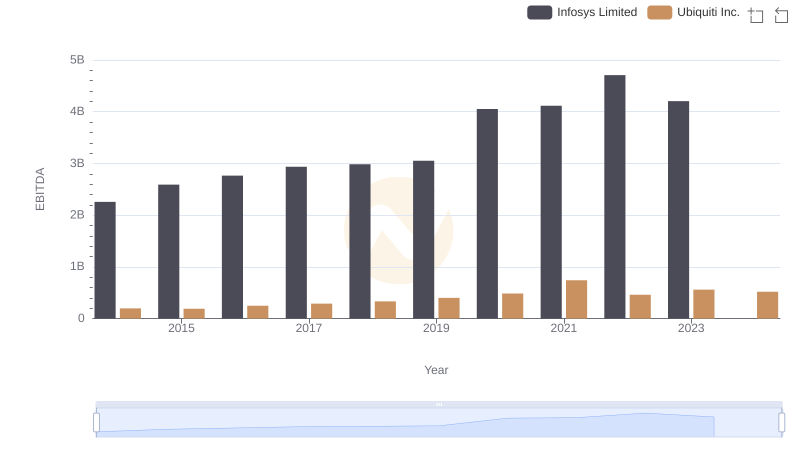Click the Infosys bar for 2021
Image resolution: width=800 pixels, height=461 pixels.
tap(551, 212)
